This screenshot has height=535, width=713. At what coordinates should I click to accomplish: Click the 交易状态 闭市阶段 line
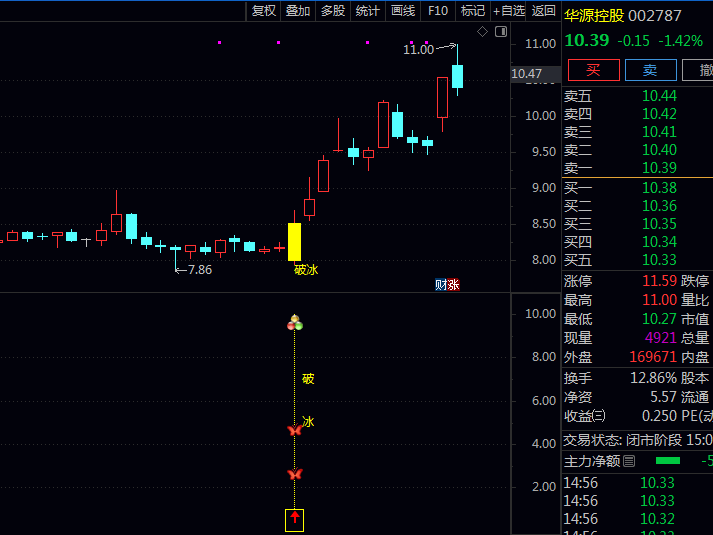point(638,440)
